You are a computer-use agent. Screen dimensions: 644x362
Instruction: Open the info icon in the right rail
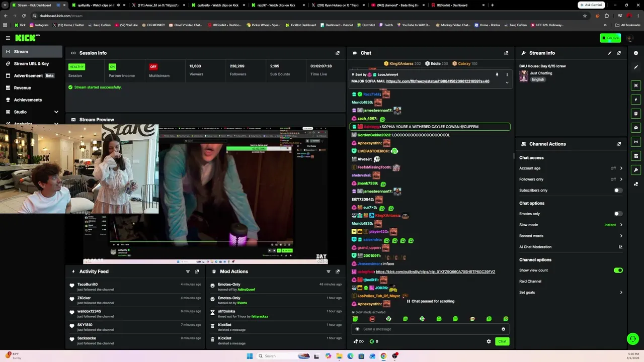click(x=636, y=53)
